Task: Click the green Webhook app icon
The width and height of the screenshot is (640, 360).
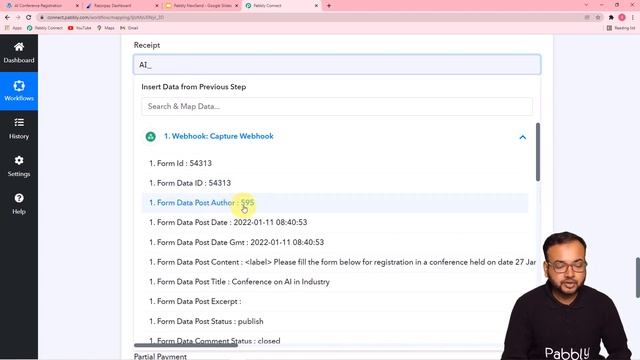Action: click(x=151, y=137)
